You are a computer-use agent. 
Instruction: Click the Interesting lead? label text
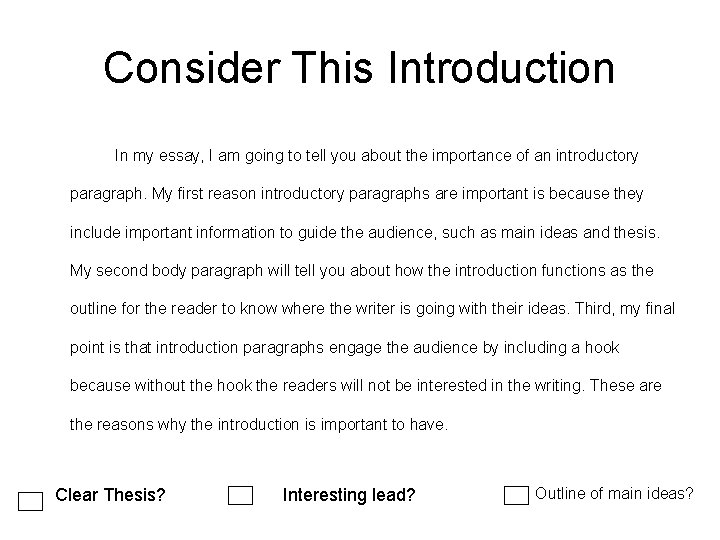coord(349,495)
